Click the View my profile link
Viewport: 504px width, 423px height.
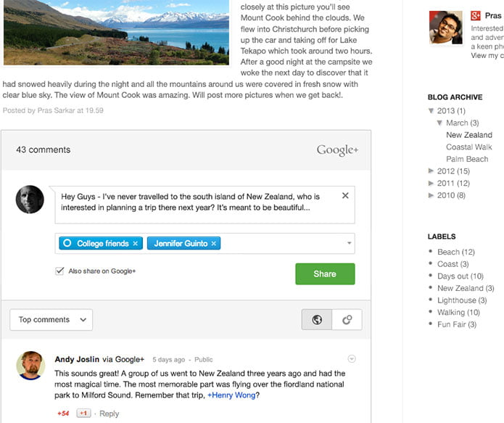[x=487, y=55]
